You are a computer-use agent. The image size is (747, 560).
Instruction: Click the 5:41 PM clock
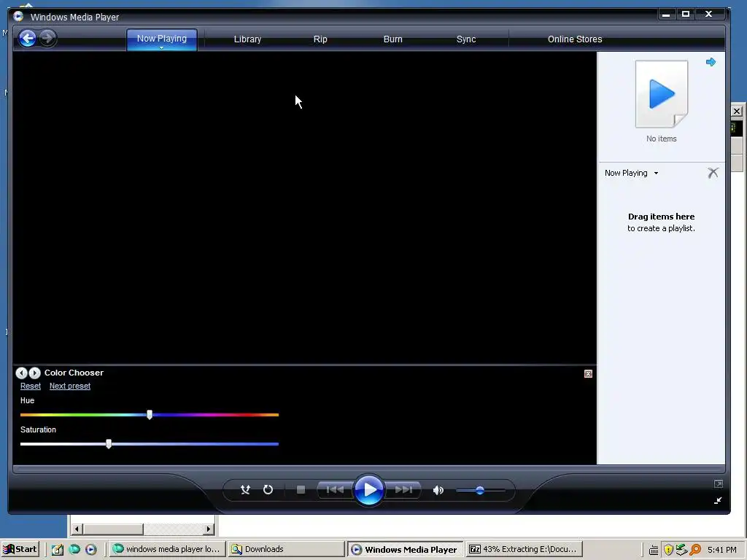[x=722, y=550]
